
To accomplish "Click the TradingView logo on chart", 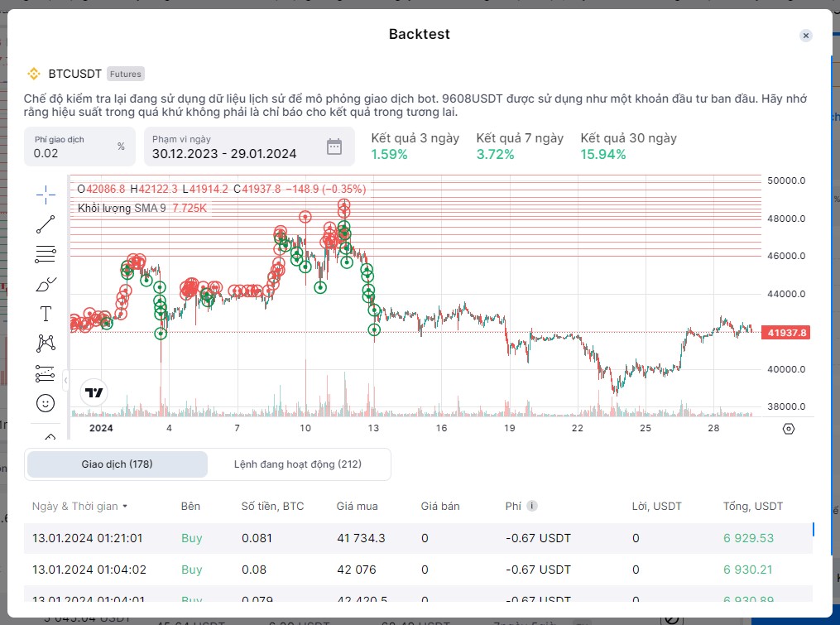I will click(94, 392).
